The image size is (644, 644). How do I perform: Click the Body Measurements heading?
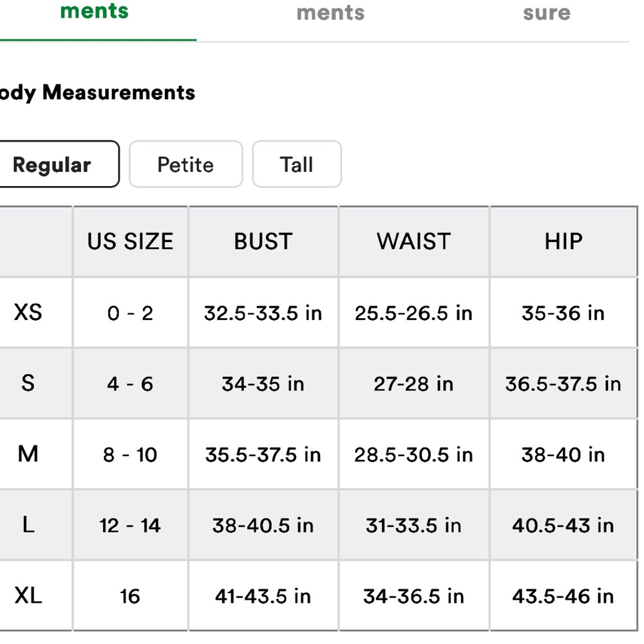tap(97, 92)
